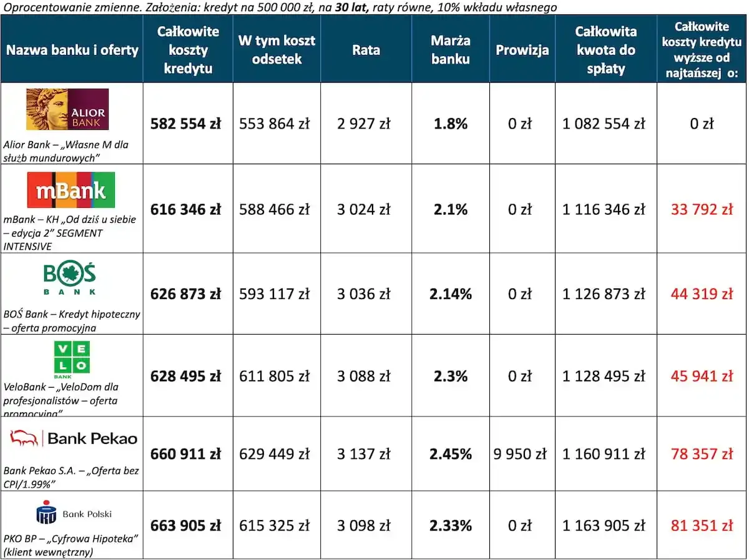Click the red 33 792 zł difference value

point(702,210)
